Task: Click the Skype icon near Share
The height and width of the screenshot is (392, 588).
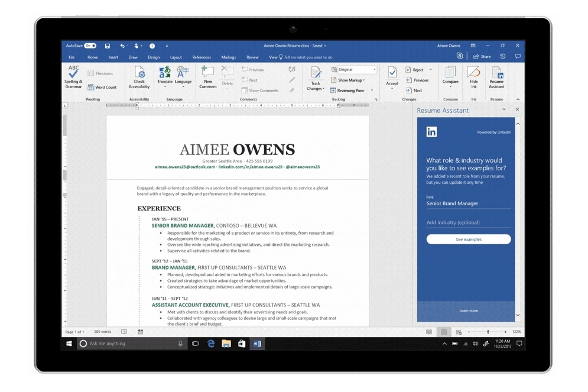Action: click(460, 56)
